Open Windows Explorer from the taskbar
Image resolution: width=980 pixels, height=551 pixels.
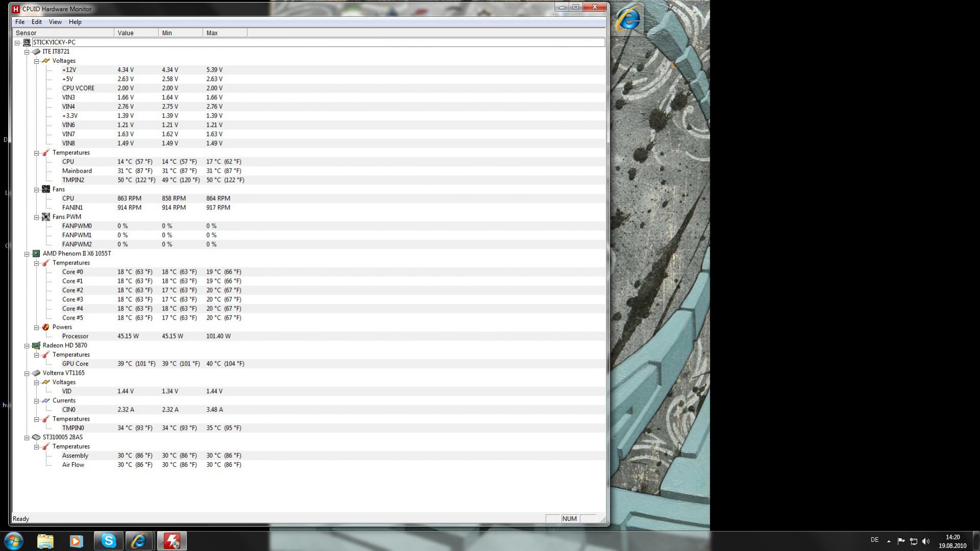tap(45, 541)
